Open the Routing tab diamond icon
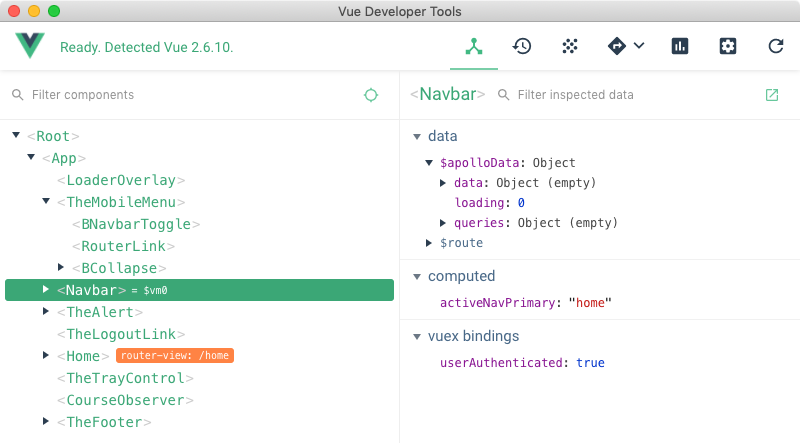The image size is (800, 443). tap(616, 46)
